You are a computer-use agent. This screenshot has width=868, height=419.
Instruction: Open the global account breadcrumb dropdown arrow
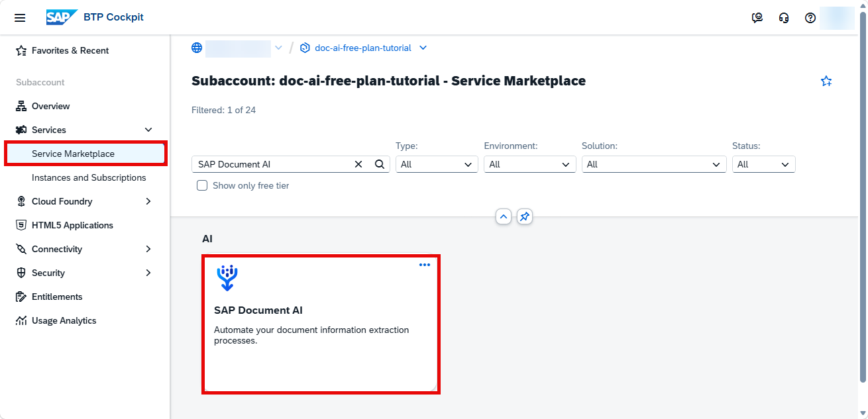click(x=278, y=48)
